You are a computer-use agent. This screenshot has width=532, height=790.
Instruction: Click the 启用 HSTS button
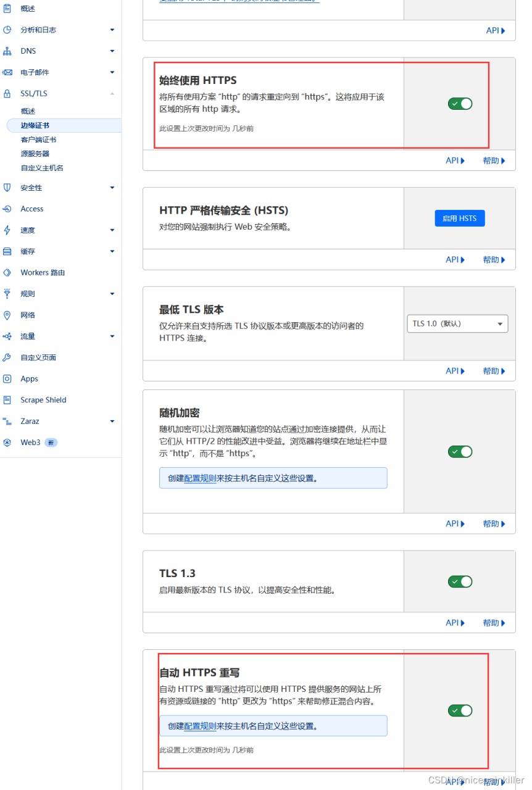tap(459, 218)
